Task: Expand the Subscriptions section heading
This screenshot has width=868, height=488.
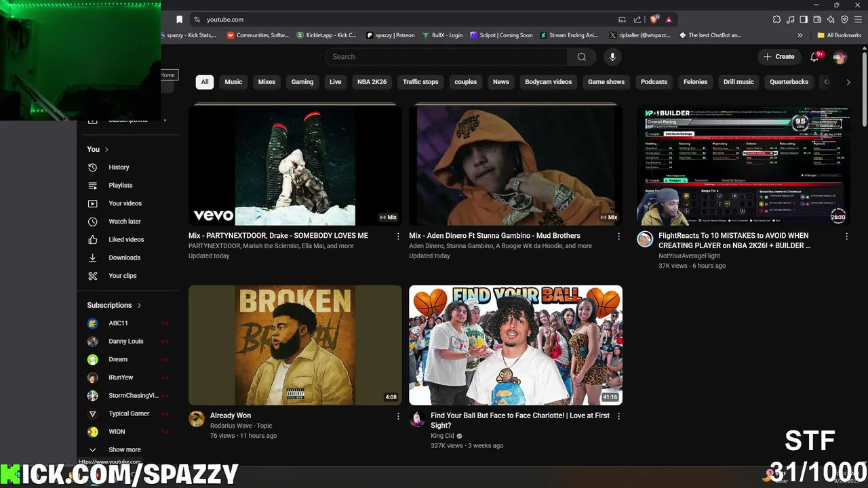Action: click(114, 305)
